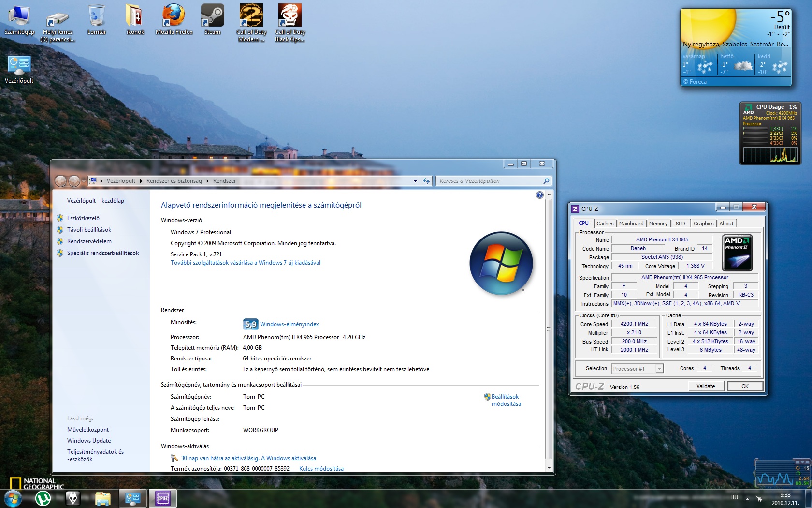812x508 pixels.
Task: Click the taskbar clock showing 9:33
Action: (x=785, y=499)
